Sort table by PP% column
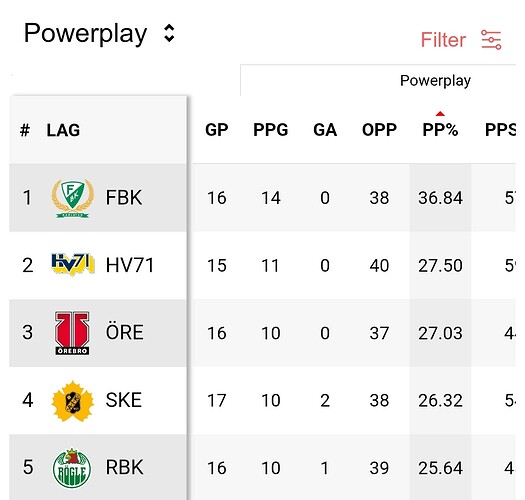 coord(440,130)
